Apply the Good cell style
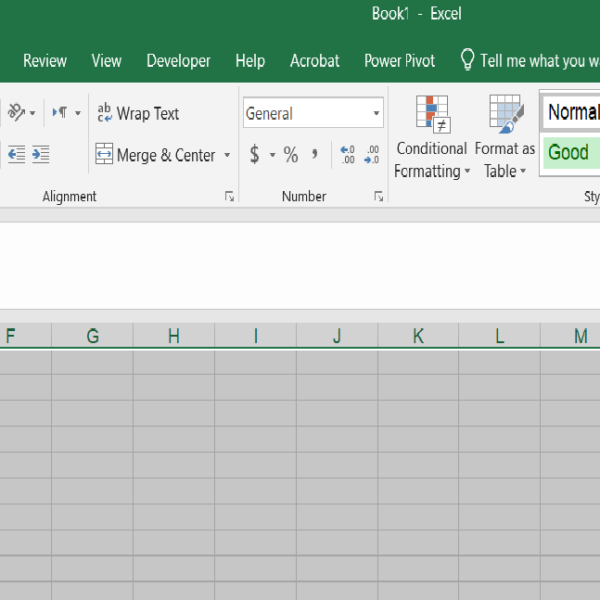Screen dimensions: 600x600 coord(571,152)
